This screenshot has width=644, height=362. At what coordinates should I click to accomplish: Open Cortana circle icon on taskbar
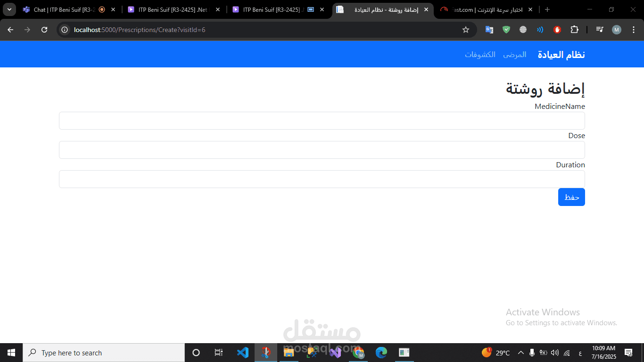(x=196, y=353)
